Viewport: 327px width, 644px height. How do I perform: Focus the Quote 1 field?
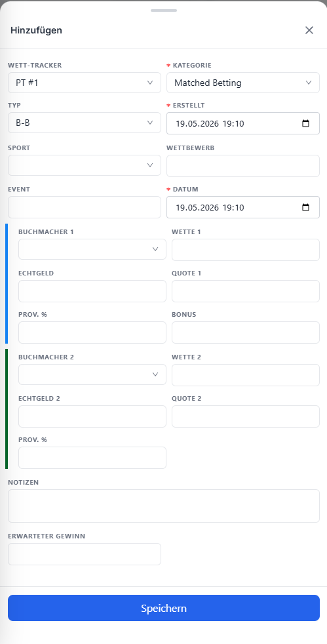coord(245,291)
